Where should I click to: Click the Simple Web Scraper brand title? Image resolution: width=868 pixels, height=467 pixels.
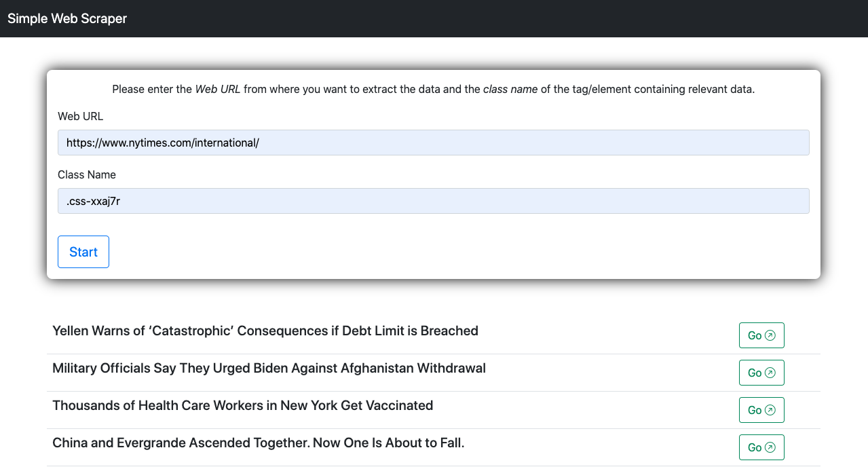pyautogui.click(x=67, y=18)
